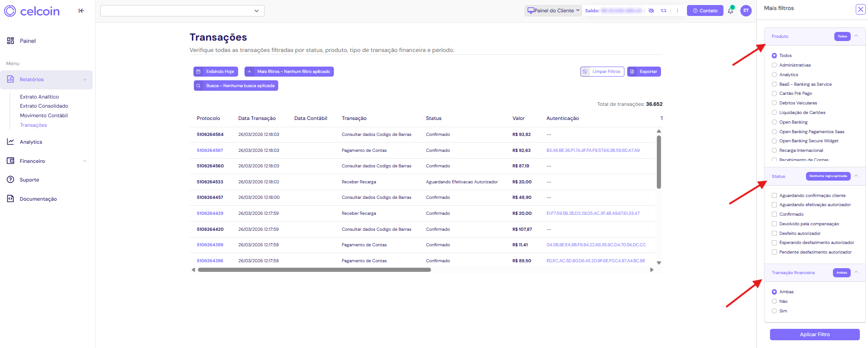868x348 pixels.
Task: Select Sim under Transação financeira
Action: point(774,311)
